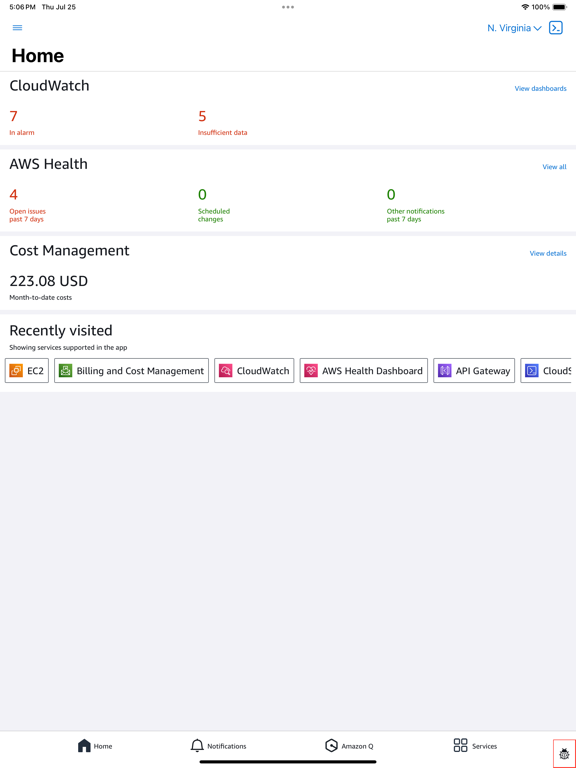
Task: Tap the EC2 service icon
Action: click(16, 371)
